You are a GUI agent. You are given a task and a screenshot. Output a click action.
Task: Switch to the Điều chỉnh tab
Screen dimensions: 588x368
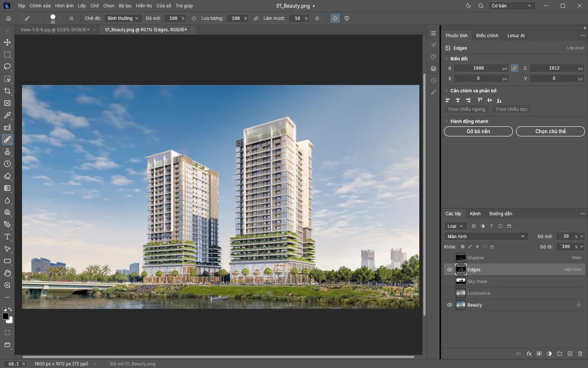pyautogui.click(x=487, y=36)
